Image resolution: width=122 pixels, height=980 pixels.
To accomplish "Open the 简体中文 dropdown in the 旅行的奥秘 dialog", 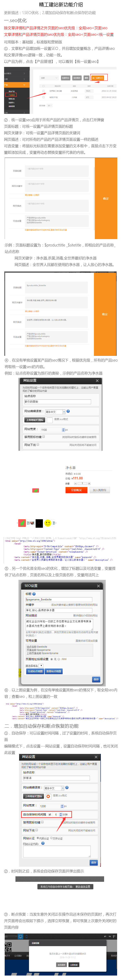I will tap(55, 412).
